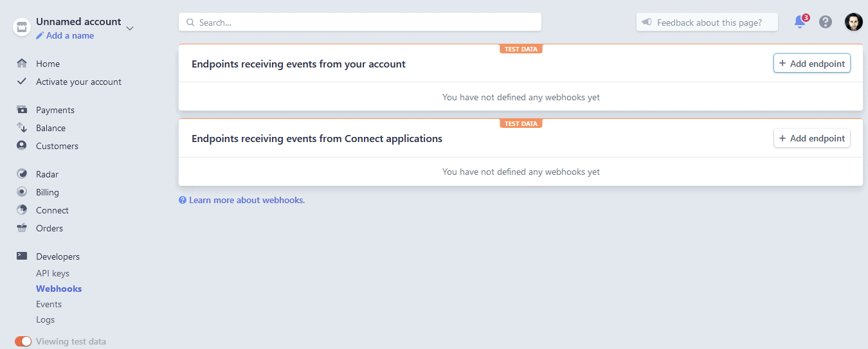Open the API keys submenu item
The height and width of the screenshot is (349, 868).
click(x=53, y=273)
